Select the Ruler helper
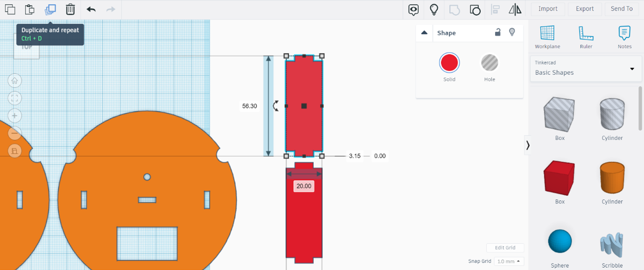Viewport: 644px width, 270px height. point(586,37)
